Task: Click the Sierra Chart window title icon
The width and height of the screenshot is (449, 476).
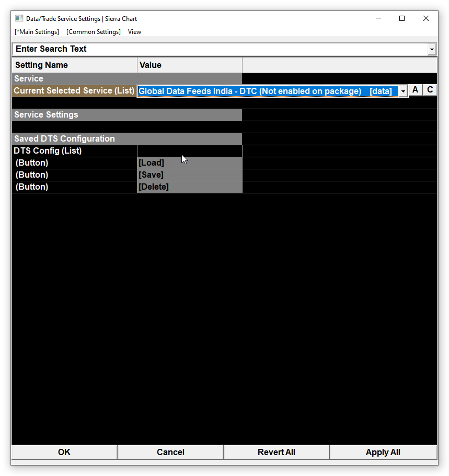Action: pyautogui.click(x=19, y=18)
